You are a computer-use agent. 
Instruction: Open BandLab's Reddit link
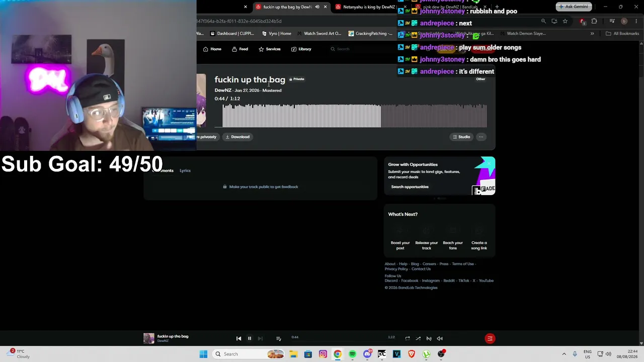pos(449,281)
